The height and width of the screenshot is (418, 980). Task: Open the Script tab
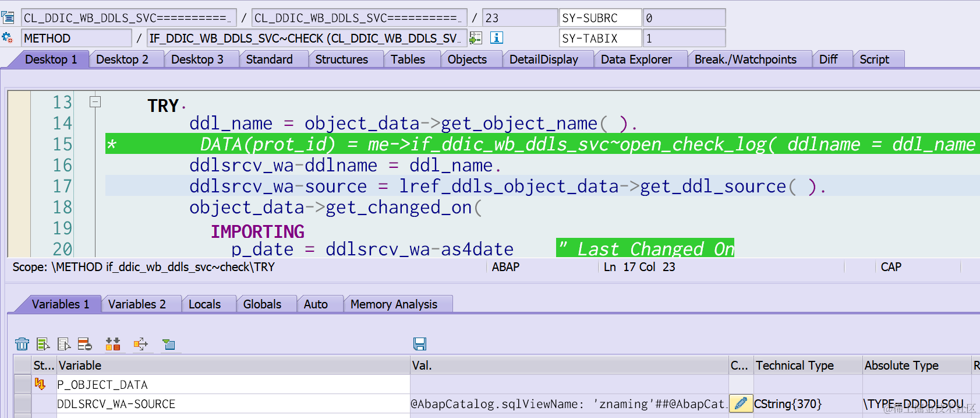875,59
